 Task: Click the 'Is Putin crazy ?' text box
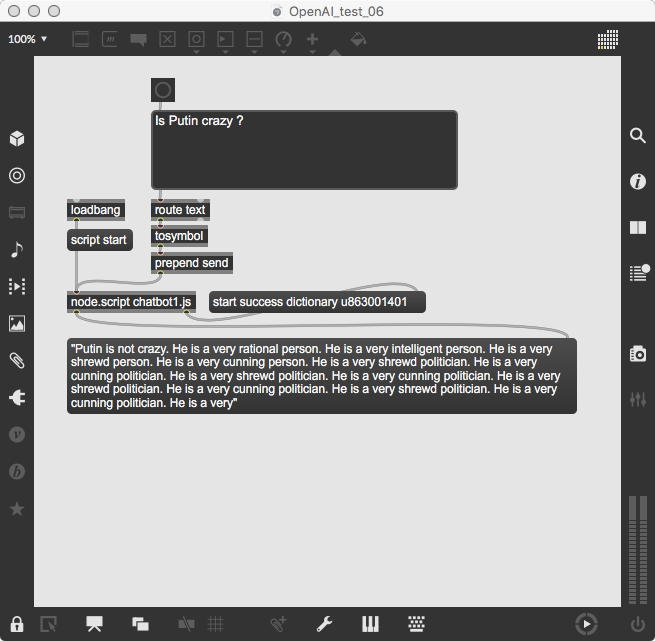(304, 150)
